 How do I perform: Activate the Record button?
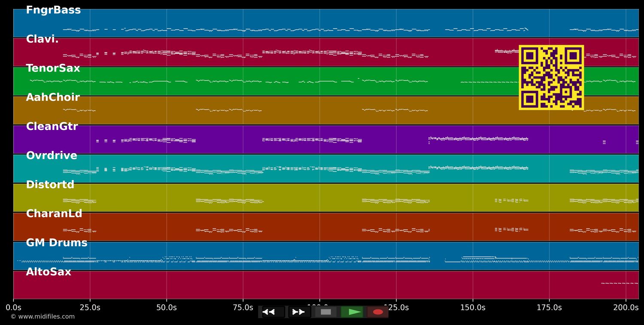point(377,312)
